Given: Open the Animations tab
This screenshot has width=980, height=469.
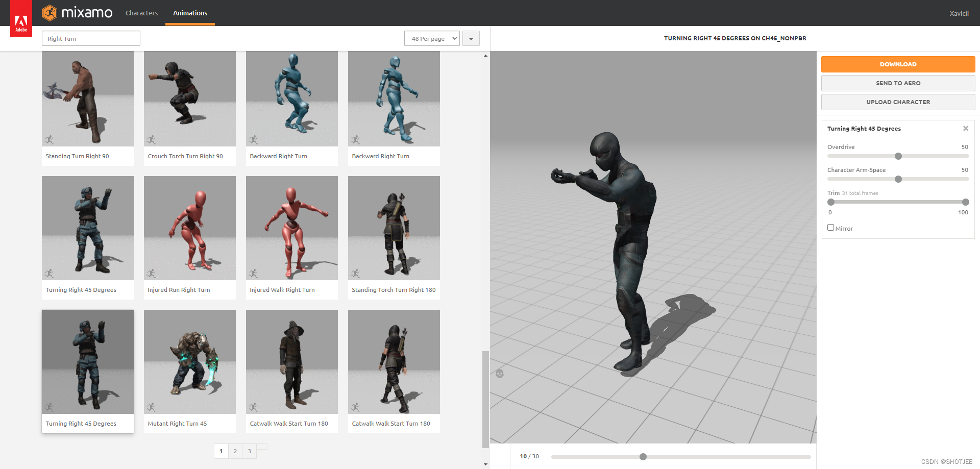Looking at the screenshot, I should pyautogui.click(x=190, y=13).
